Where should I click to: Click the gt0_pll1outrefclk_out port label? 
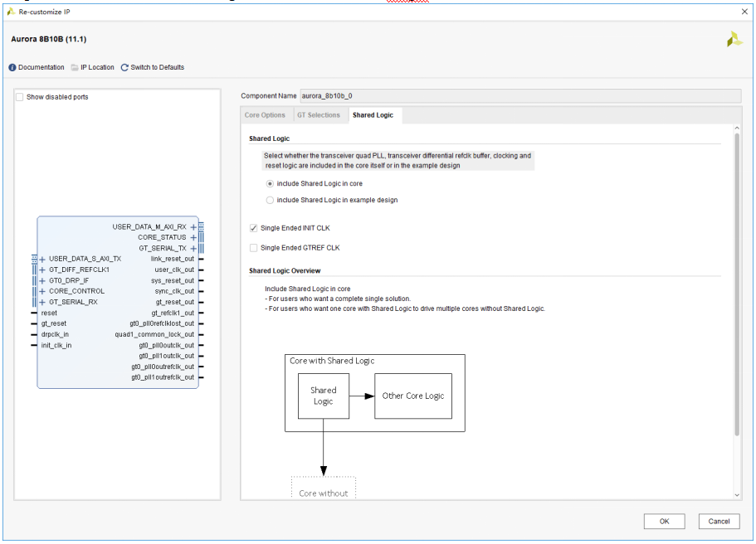tap(163, 378)
